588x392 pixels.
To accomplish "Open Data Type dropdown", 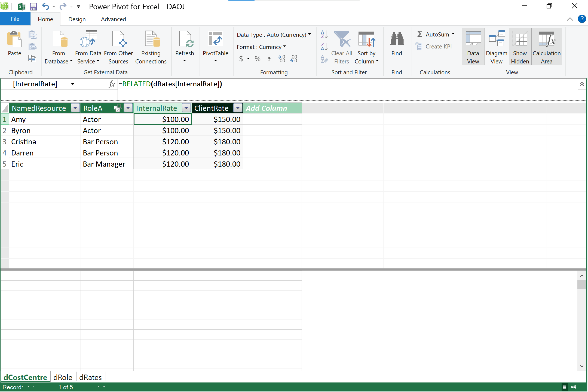I will [274, 35].
